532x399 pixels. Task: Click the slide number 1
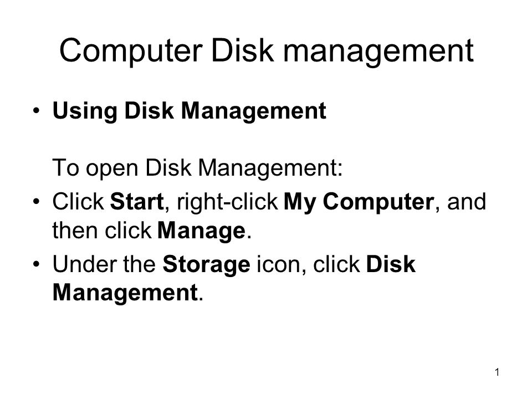click(497, 372)
